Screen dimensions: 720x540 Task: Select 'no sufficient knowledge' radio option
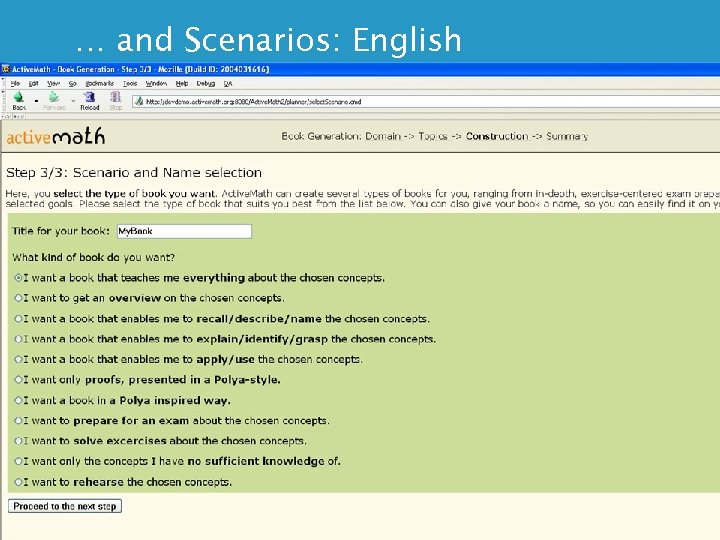click(18, 461)
